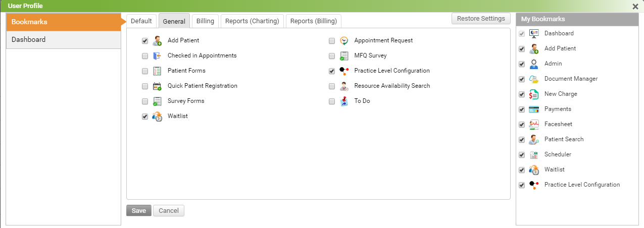Click the Appointment Request clock icon
Viewport: 644px width, 228px height.
tap(344, 41)
